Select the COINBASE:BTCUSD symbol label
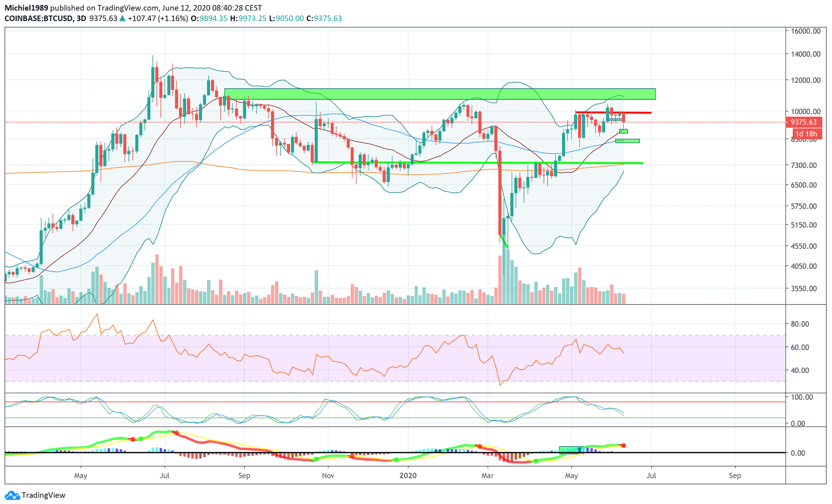The width and height of the screenshot is (832, 504). coord(39,18)
